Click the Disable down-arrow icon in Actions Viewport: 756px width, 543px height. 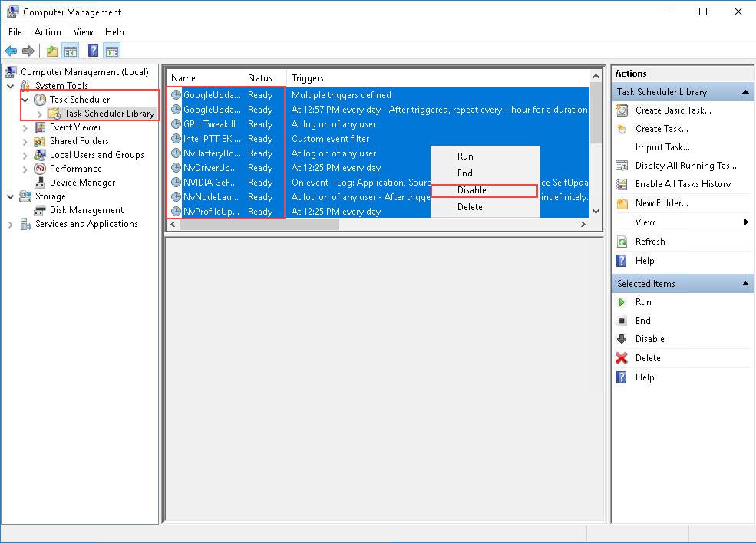[622, 339]
